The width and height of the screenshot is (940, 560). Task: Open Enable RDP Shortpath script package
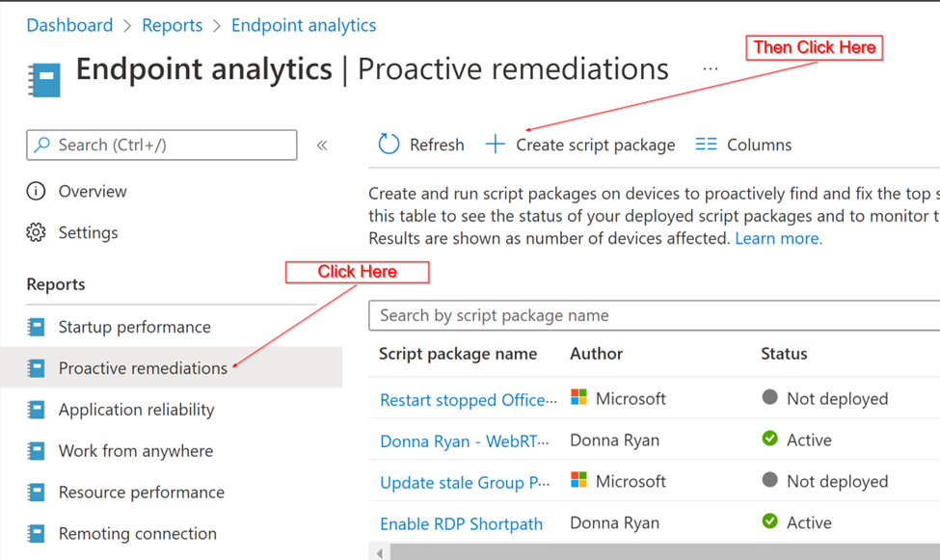point(461,524)
